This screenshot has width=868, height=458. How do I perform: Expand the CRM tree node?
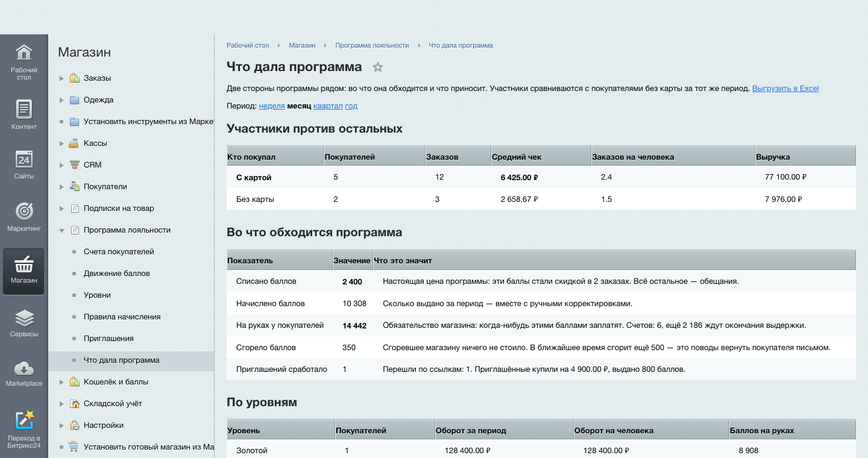pos(61,165)
